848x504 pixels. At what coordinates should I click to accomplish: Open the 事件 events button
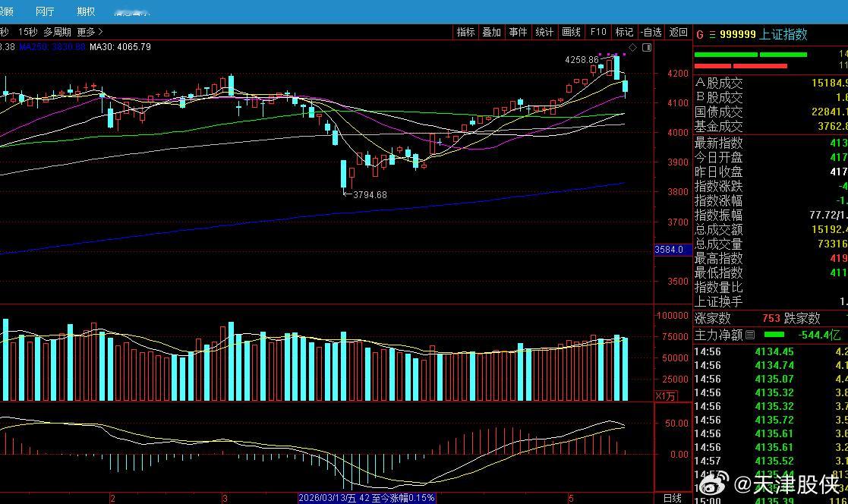click(518, 32)
